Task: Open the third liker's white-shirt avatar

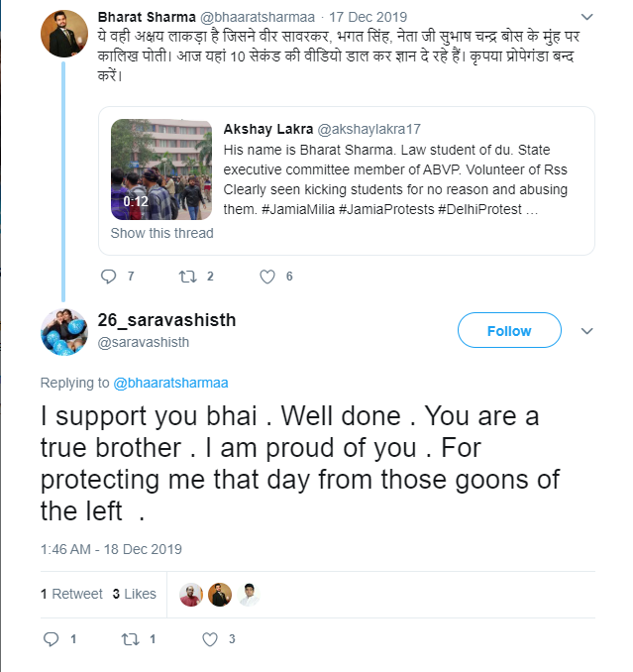Action: pos(249,595)
